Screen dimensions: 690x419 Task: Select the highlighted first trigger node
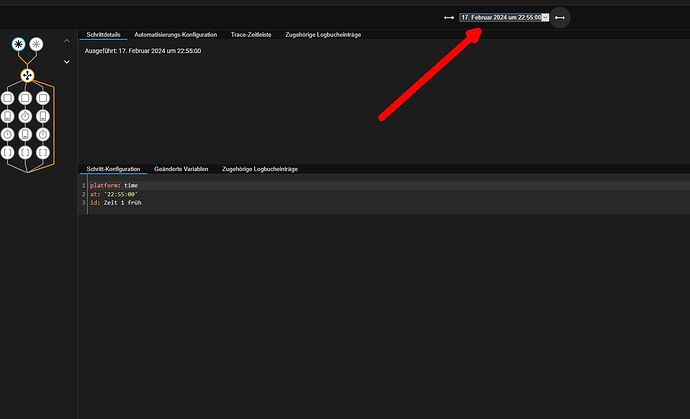point(18,44)
